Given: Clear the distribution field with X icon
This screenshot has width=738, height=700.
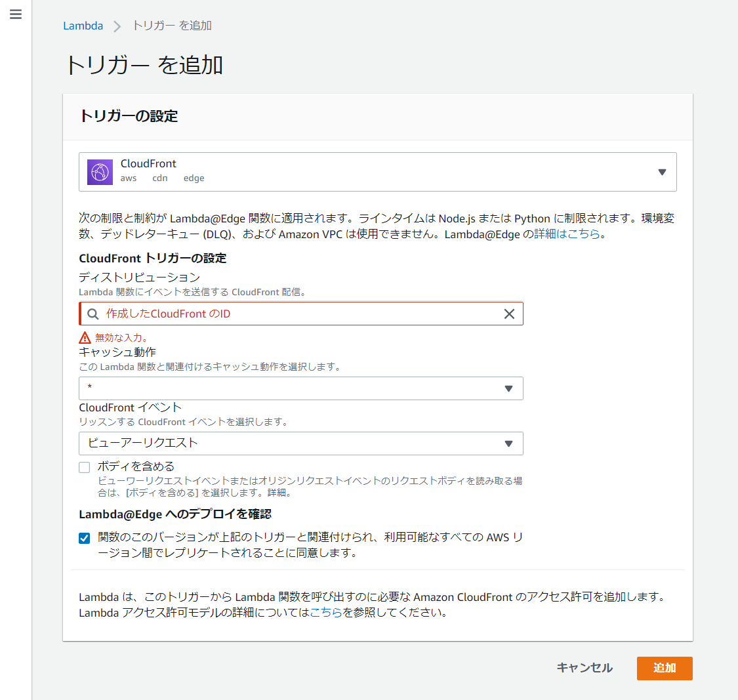Looking at the screenshot, I should click(509, 314).
